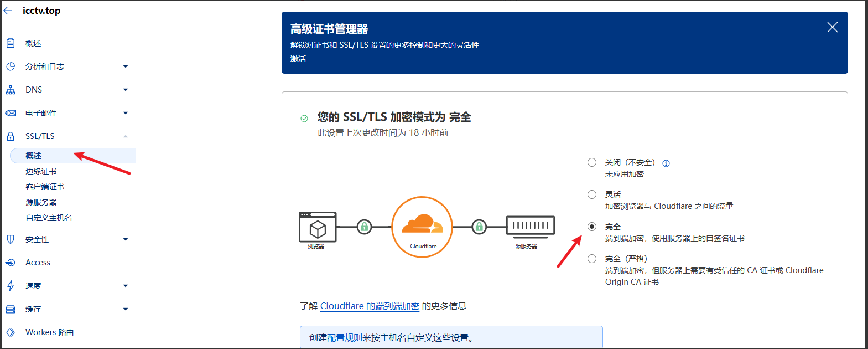The width and height of the screenshot is (868, 349).
Task: Open the 源服务器 submenu item
Action: (41, 202)
